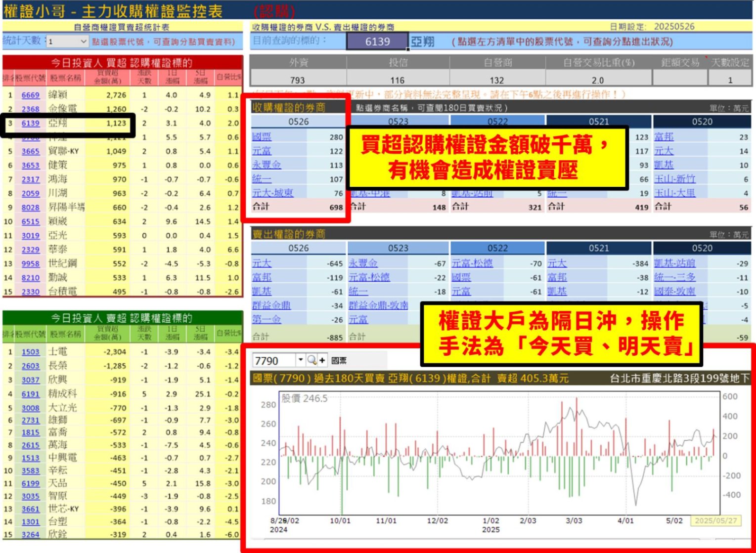Click 富邦 broker in 賣出權證 0526 column
The height and width of the screenshot is (553, 756).
tap(262, 277)
